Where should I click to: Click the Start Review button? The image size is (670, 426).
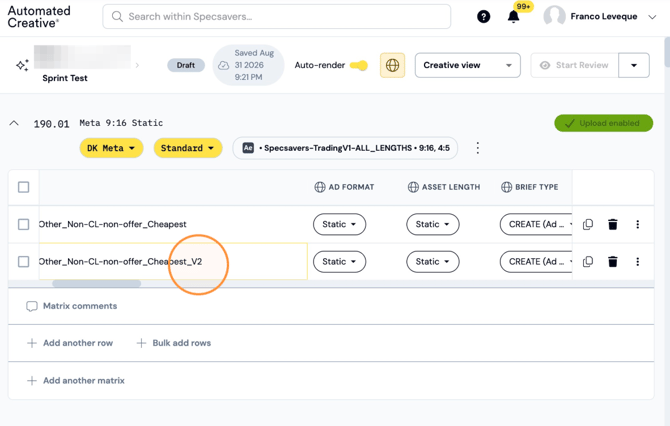coord(574,65)
